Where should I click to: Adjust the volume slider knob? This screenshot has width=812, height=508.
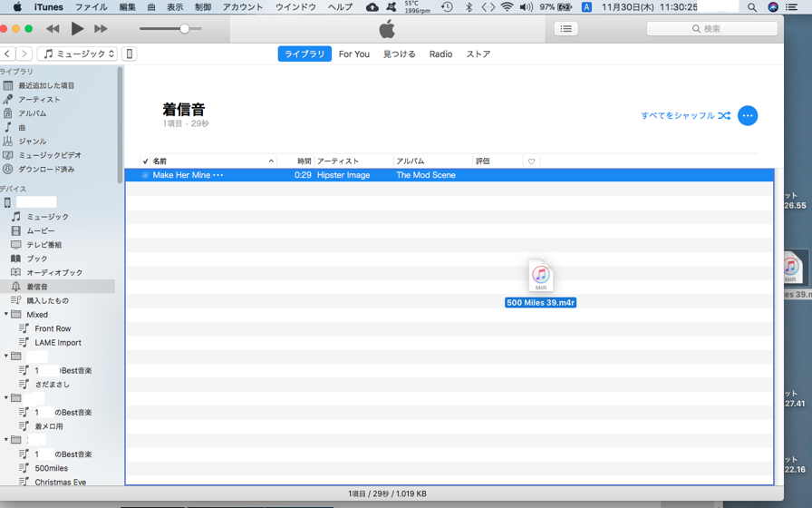[x=184, y=29]
